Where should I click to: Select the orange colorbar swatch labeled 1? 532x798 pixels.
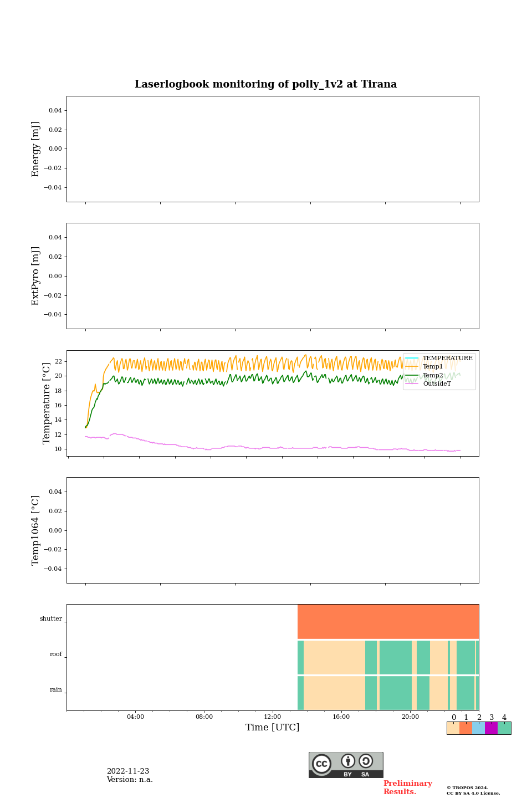click(465, 728)
